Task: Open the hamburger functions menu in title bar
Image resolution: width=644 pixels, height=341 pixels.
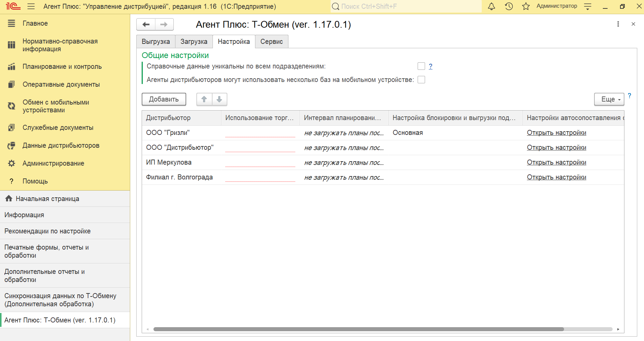Action: point(31,6)
